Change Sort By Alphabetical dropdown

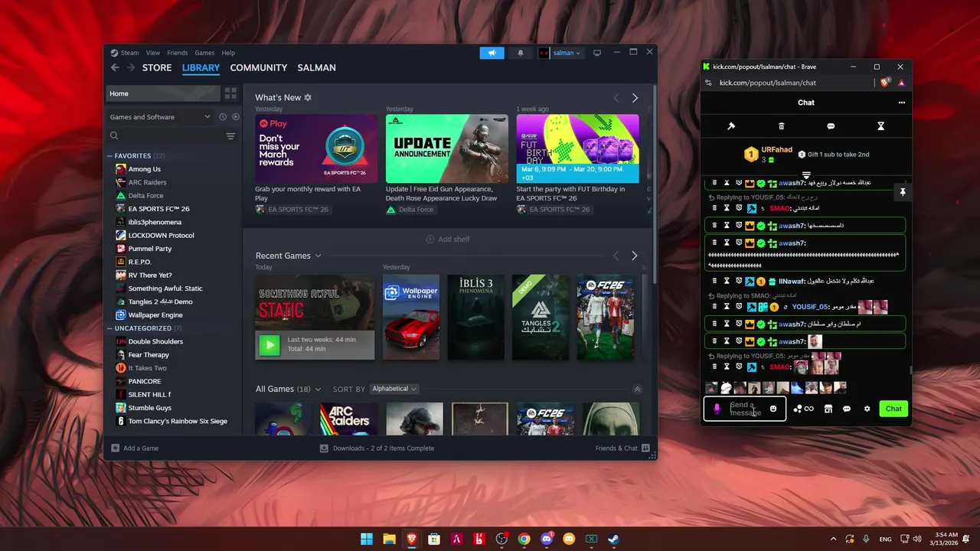coord(394,389)
